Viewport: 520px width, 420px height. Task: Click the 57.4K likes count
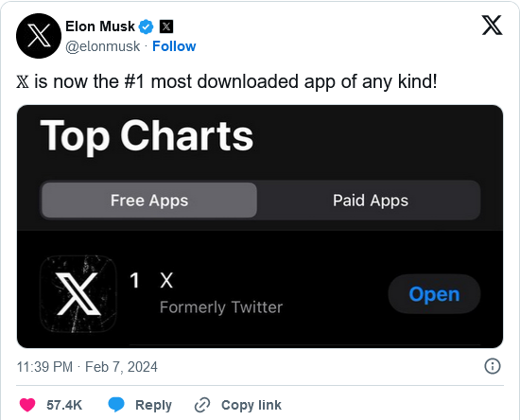64,405
